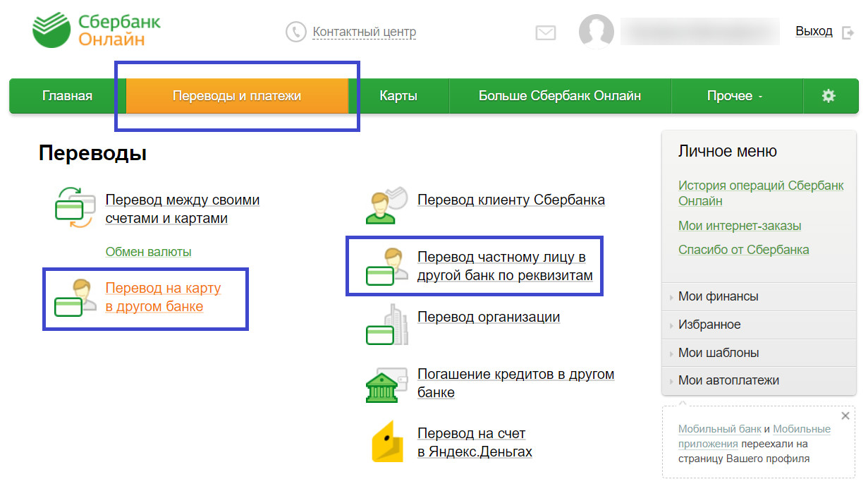Expand the Мои автоплатежи section

pos(728,380)
